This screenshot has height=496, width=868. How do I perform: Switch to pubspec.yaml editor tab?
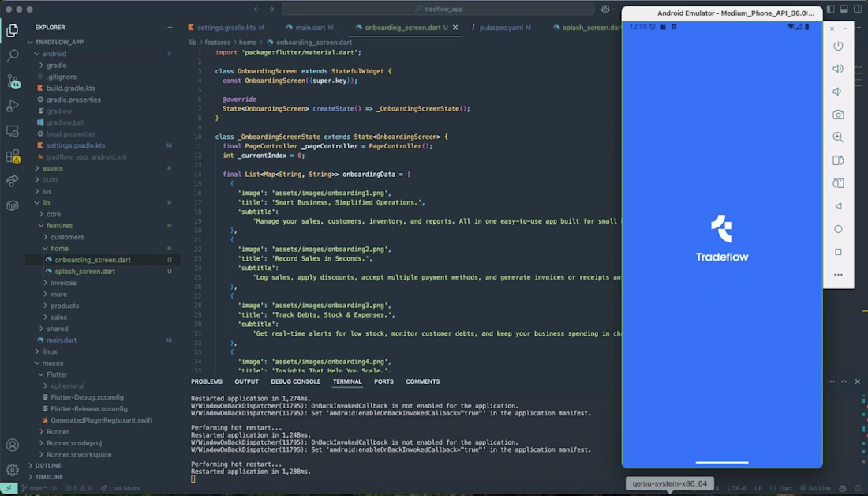pyautogui.click(x=501, y=27)
